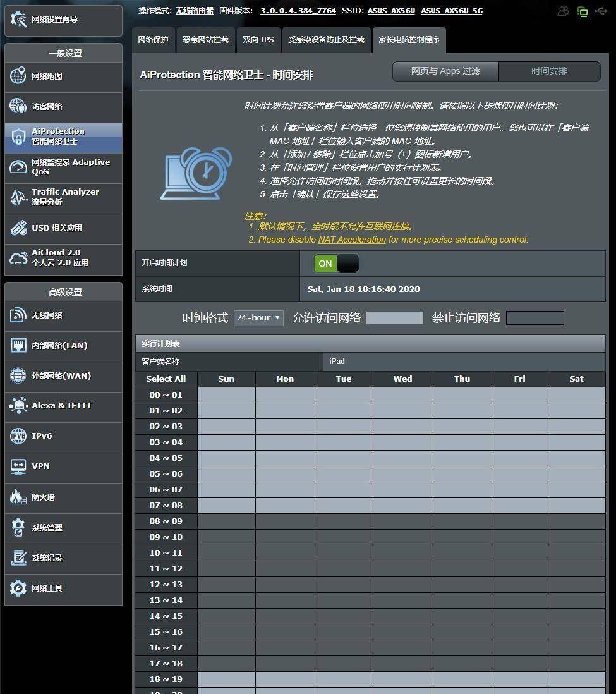The image size is (616, 694).
Task: Open the 防火墙 flame icon
Action: click(x=18, y=497)
